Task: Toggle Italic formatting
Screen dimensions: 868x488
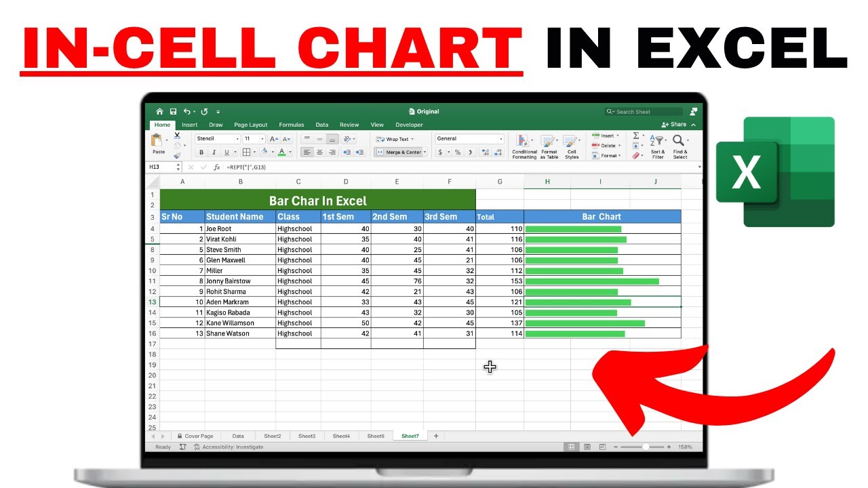Action: point(214,152)
